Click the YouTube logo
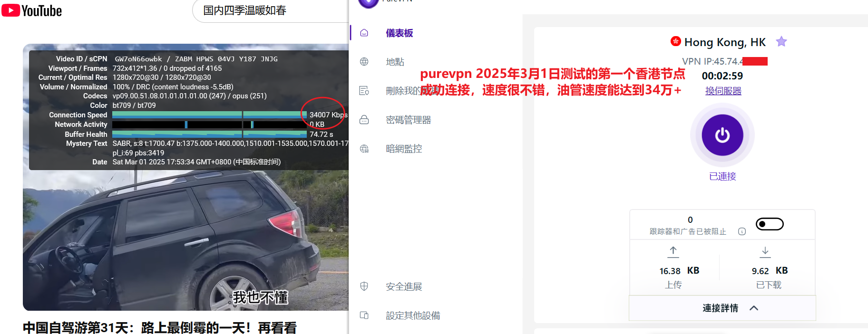 pyautogui.click(x=32, y=10)
